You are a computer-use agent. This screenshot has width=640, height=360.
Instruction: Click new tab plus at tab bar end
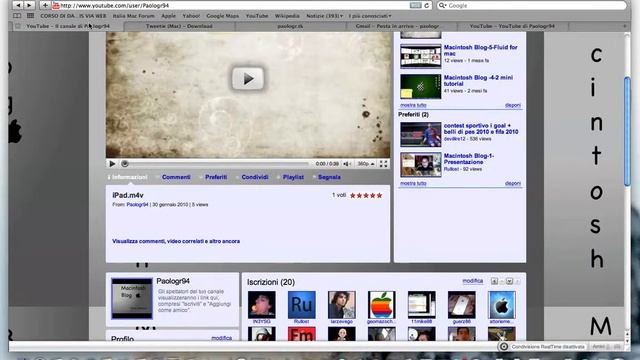coord(624,26)
